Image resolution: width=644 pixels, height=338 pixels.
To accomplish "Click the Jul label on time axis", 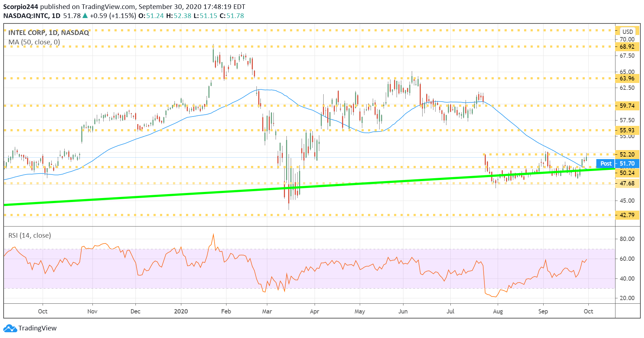I will (x=450, y=311).
